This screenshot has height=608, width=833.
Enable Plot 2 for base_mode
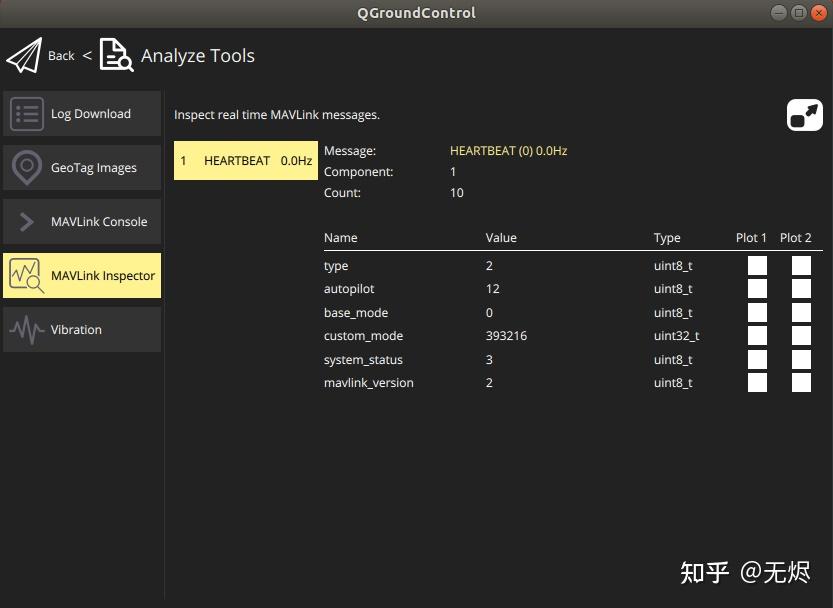tap(800, 312)
